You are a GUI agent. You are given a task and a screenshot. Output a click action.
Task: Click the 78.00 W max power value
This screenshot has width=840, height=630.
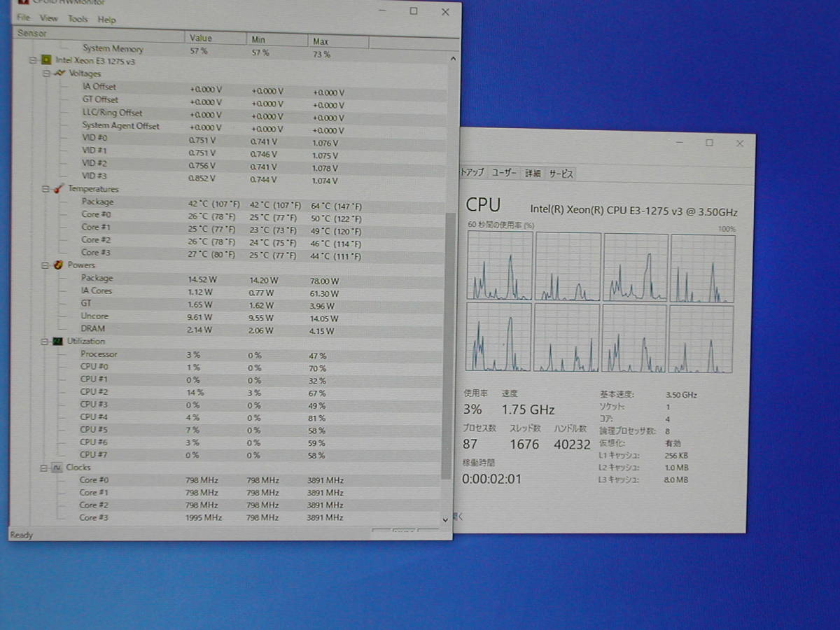pos(325,281)
